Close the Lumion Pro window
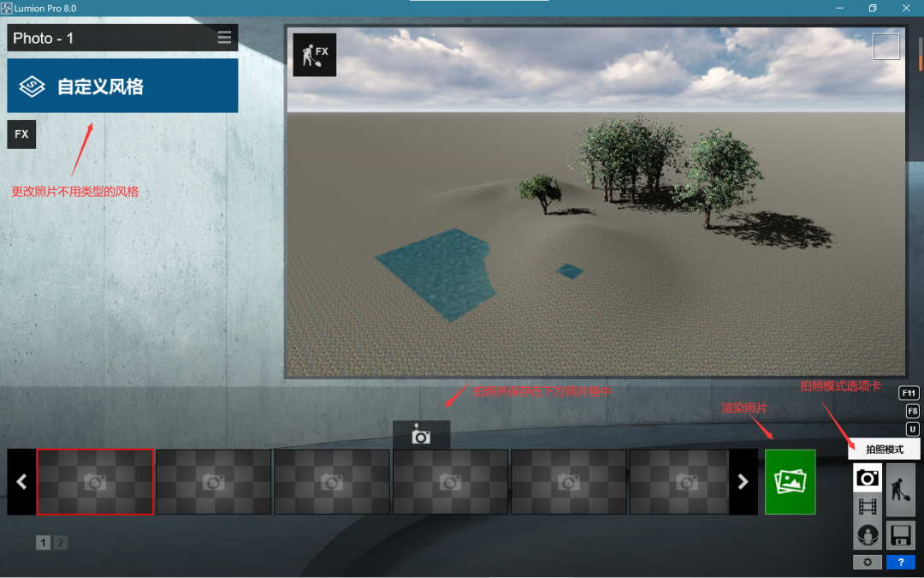Screen dimensions: 924x578 point(906,9)
